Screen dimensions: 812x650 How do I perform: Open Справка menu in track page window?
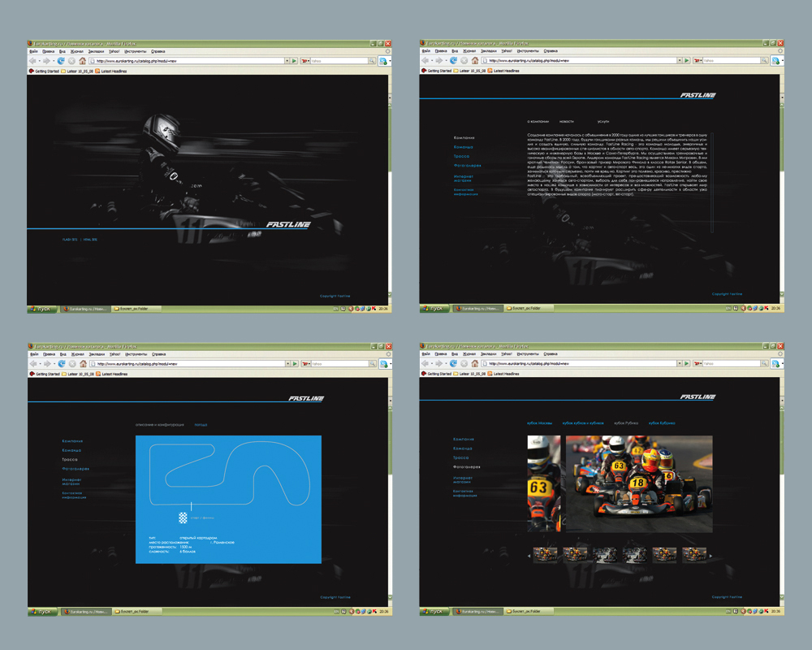click(x=158, y=354)
